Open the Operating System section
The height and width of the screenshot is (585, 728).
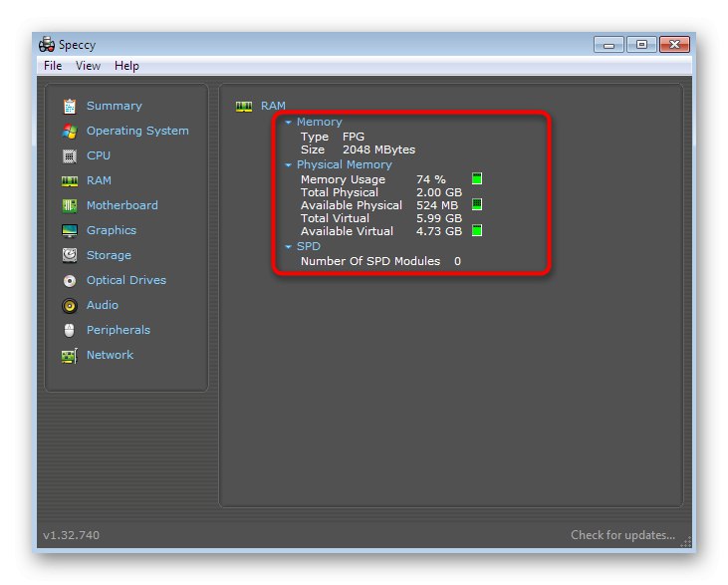(x=137, y=131)
